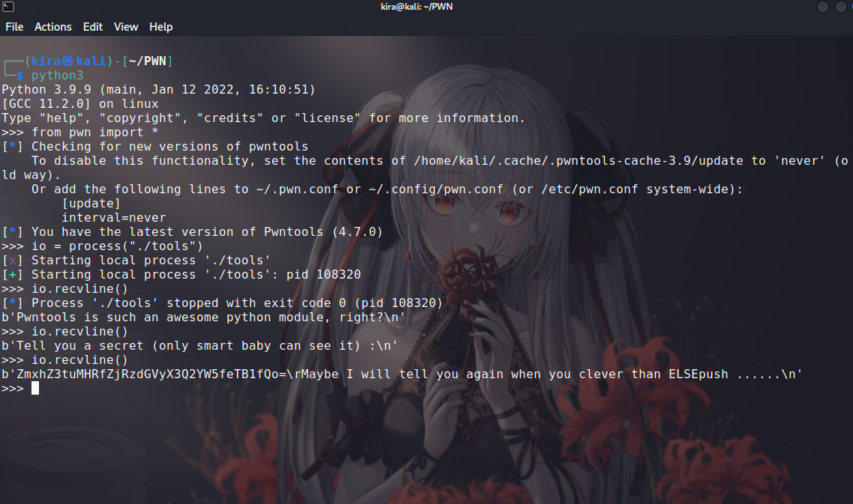
Task: Click the "[x] Starting local process" line
Action: tap(136, 260)
